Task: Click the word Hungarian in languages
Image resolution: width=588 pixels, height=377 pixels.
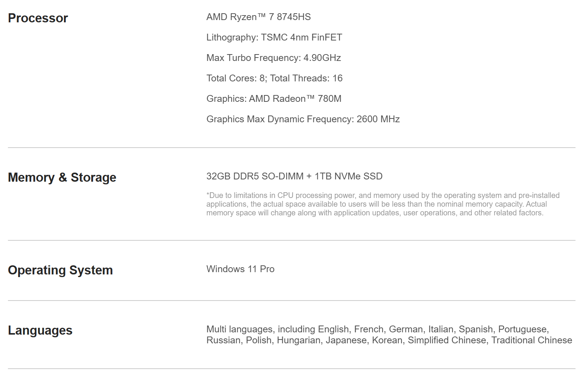Action: click(299, 340)
